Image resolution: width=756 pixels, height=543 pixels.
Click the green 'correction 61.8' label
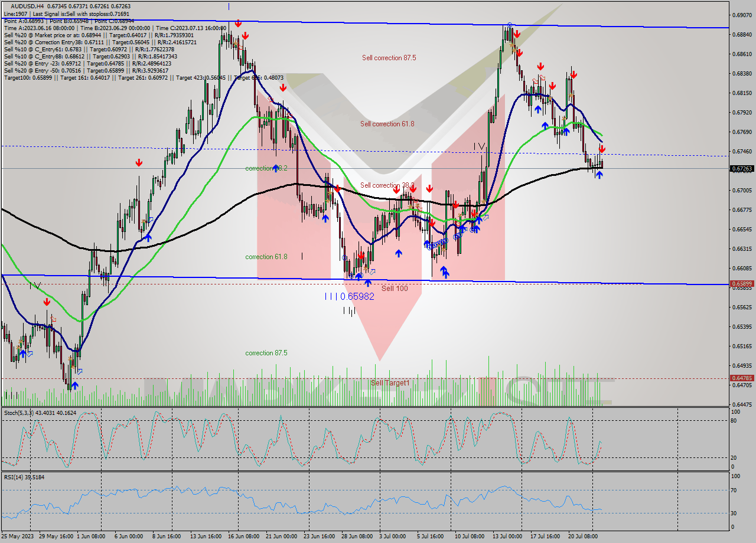(x=266, y=257)
